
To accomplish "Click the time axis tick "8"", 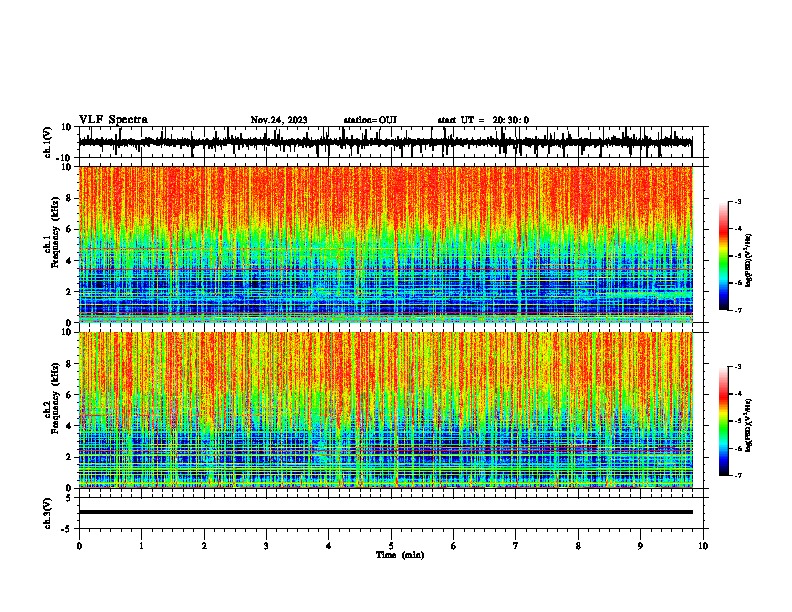I will 578,546.
